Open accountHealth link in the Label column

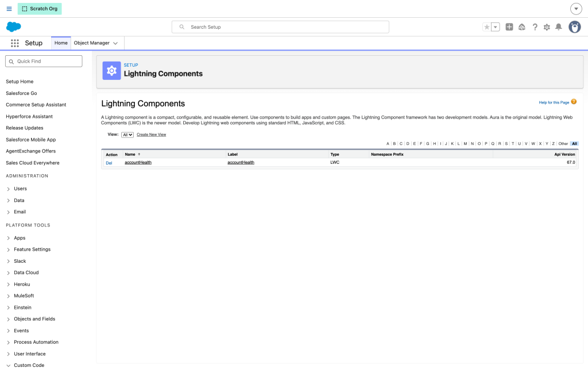tap(241, 163)
